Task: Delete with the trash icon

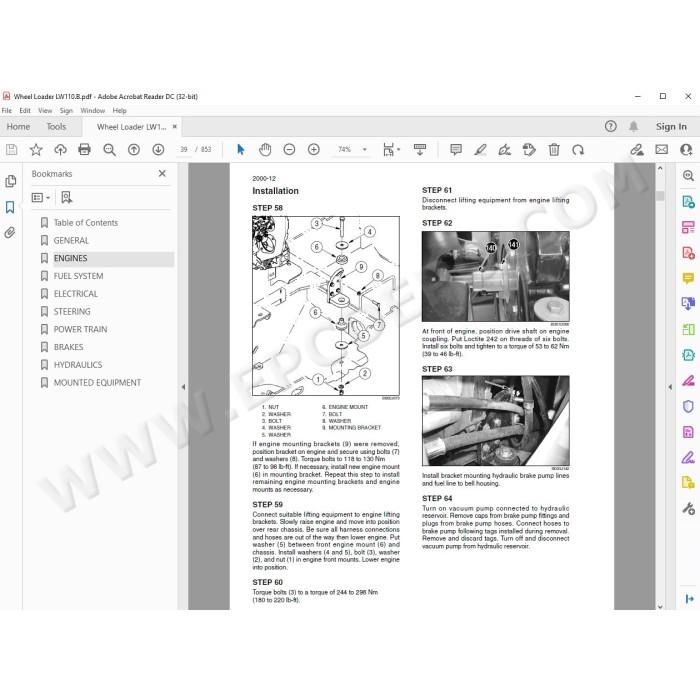Action: [554, 150]
